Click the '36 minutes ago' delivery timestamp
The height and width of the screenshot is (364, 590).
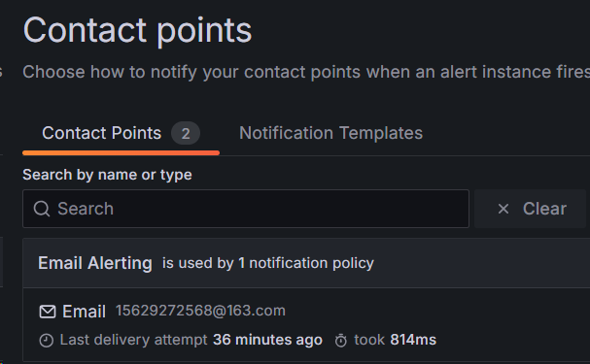pyautogui.click(x=267, y=340)
